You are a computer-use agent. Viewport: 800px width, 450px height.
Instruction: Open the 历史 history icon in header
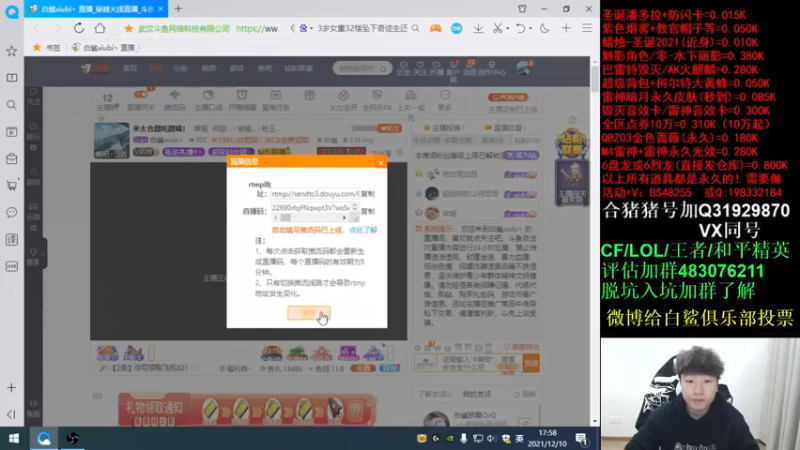[404, 68]
